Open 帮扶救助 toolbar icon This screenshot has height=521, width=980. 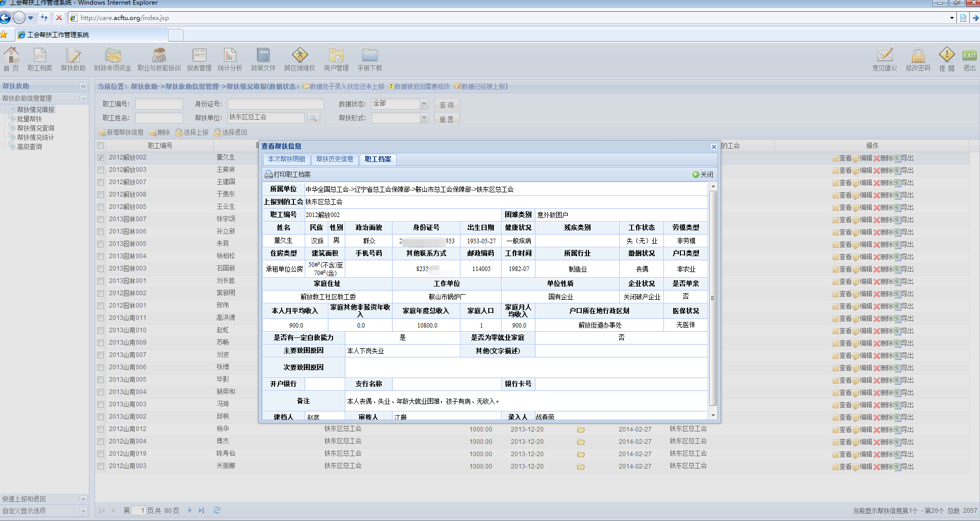[73, 59]
